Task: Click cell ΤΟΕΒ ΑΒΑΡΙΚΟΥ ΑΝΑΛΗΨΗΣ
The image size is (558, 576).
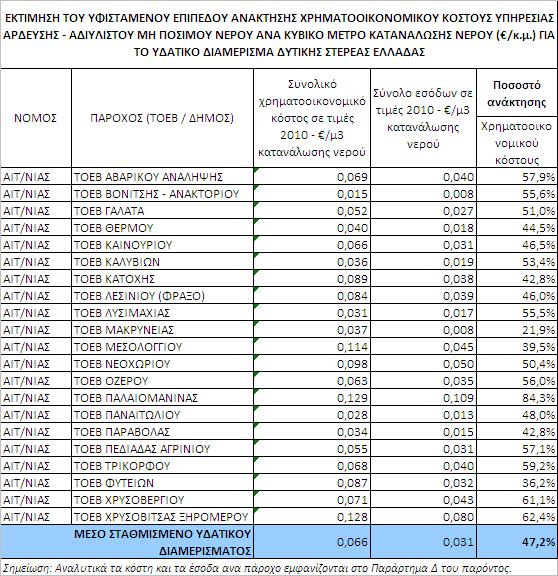Action: pyautogui.click(x=162, y=177)
